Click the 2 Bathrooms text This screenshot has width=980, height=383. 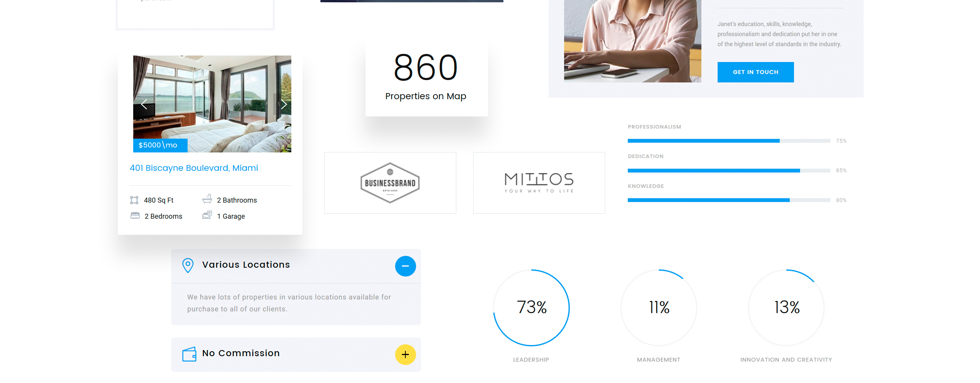pyautogui.click(x=237, y=200)
